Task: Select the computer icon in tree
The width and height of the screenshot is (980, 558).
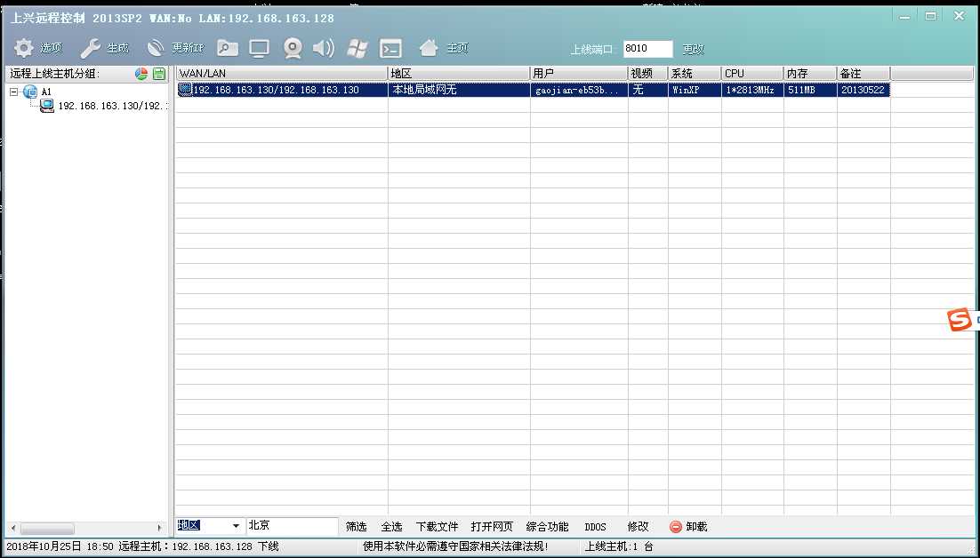Action: point(47,106)
